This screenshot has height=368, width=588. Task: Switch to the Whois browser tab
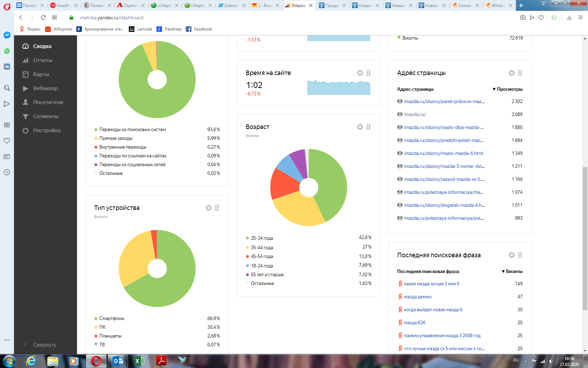point(499,6)
